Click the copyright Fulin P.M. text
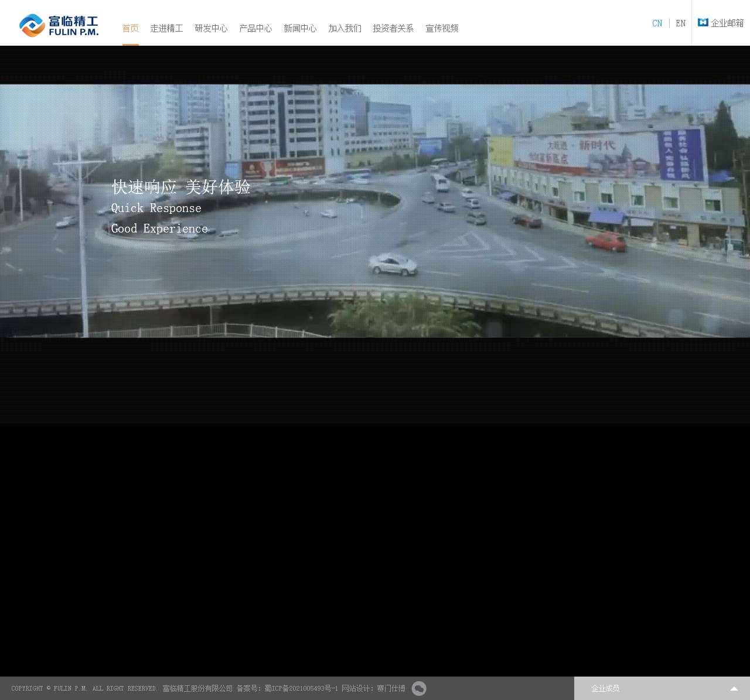Image resolution: width=750 pixels, height=700 pixels. (84, 689)
